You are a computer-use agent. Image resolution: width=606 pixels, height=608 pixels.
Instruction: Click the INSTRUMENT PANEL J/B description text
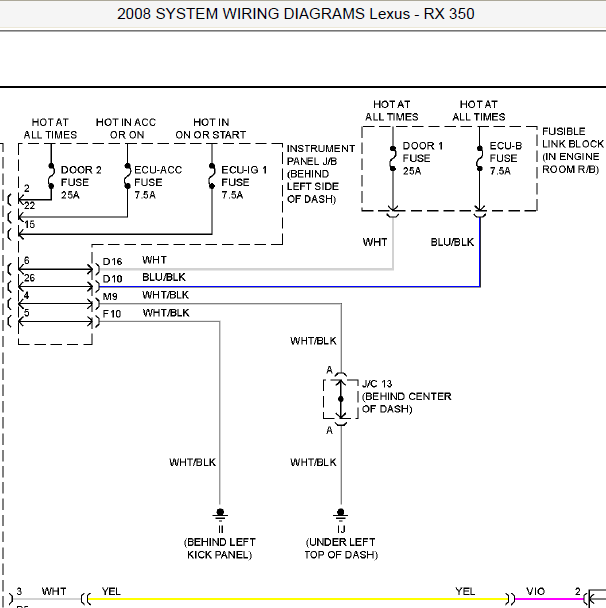321,174
